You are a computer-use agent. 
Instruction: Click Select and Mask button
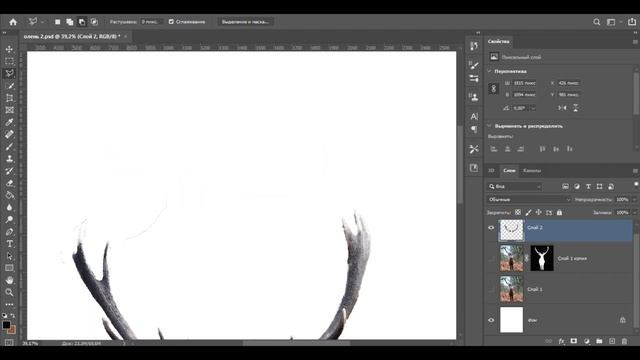click(245, 22)
